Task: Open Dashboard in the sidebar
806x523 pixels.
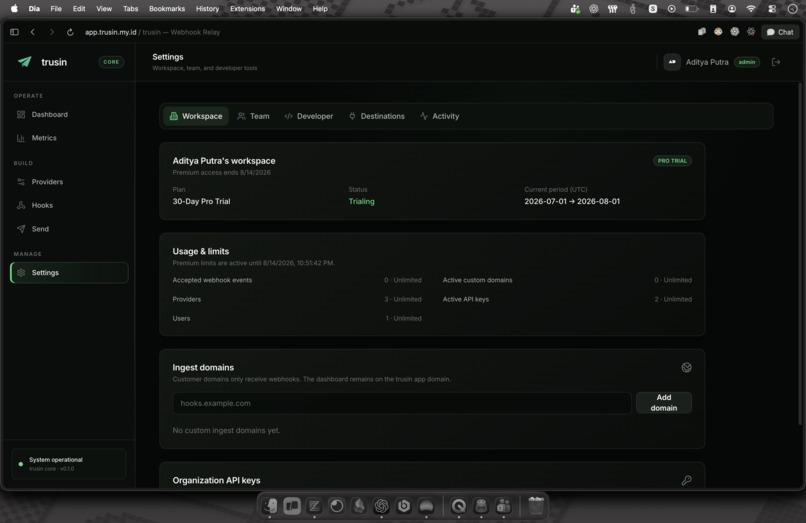Action: (x=69, y=115)
